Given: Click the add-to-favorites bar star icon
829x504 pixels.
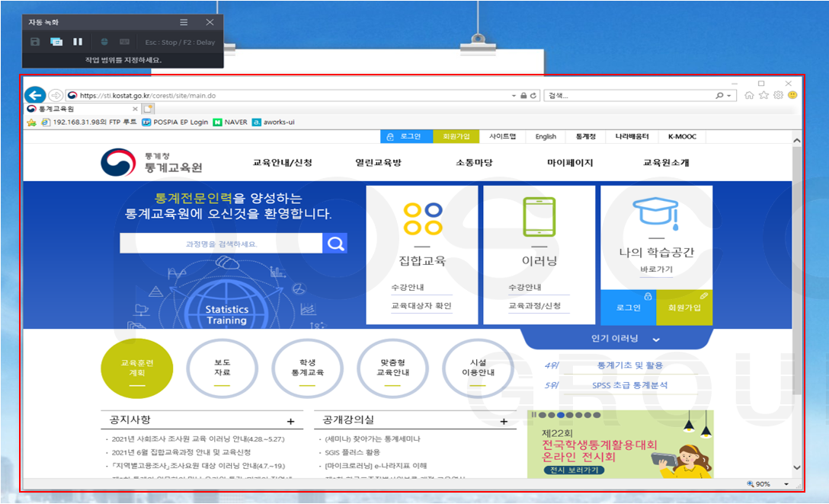Looking at the screenshot, I should (32, 122).
